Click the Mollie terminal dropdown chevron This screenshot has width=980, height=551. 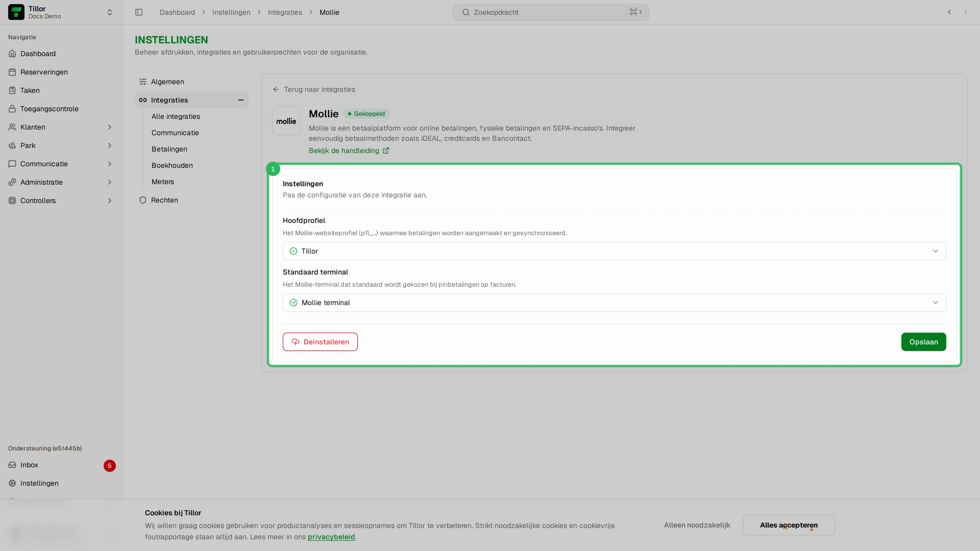[936, 303]
